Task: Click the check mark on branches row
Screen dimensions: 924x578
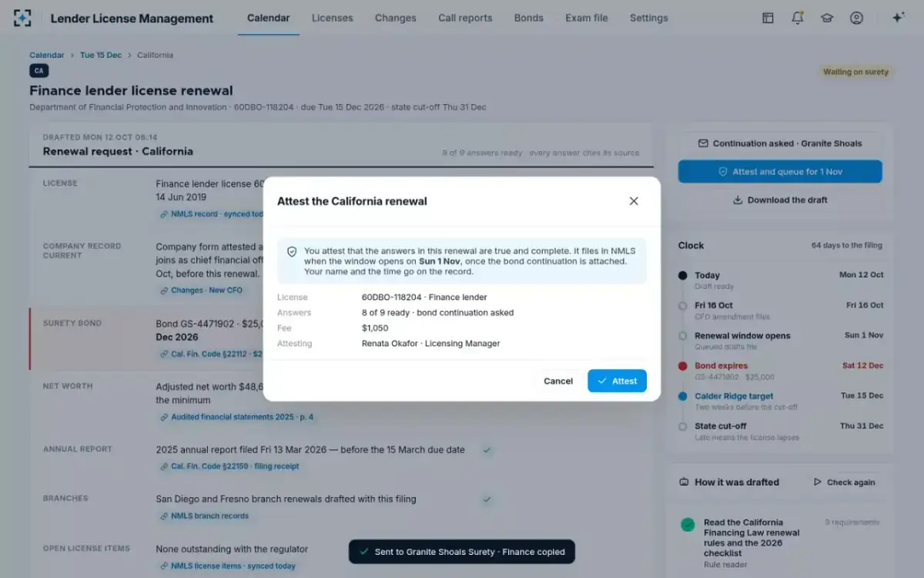Action: [487, 499]
